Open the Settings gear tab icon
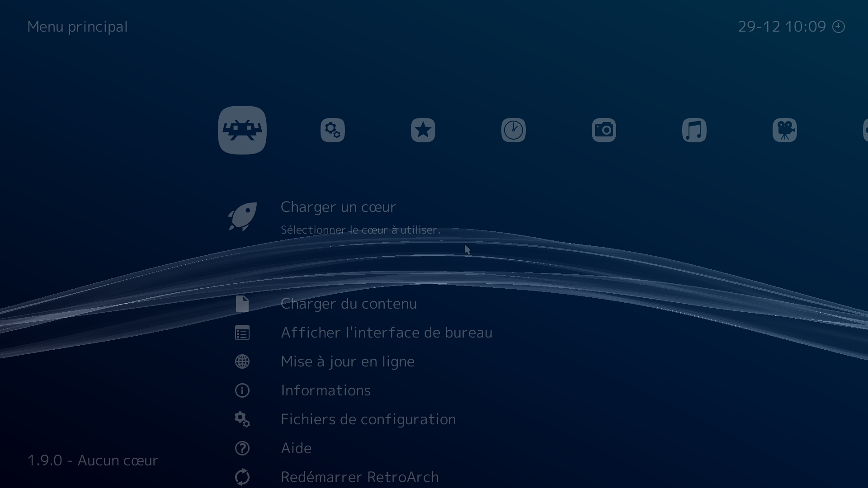868x488 pixels. click(333, 130)
